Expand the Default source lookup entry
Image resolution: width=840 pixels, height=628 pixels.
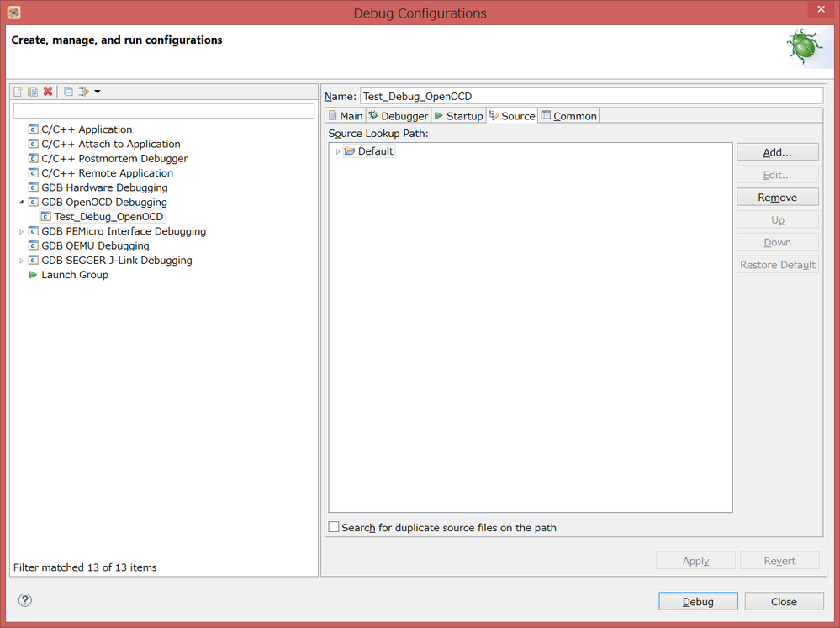point(338,150)
